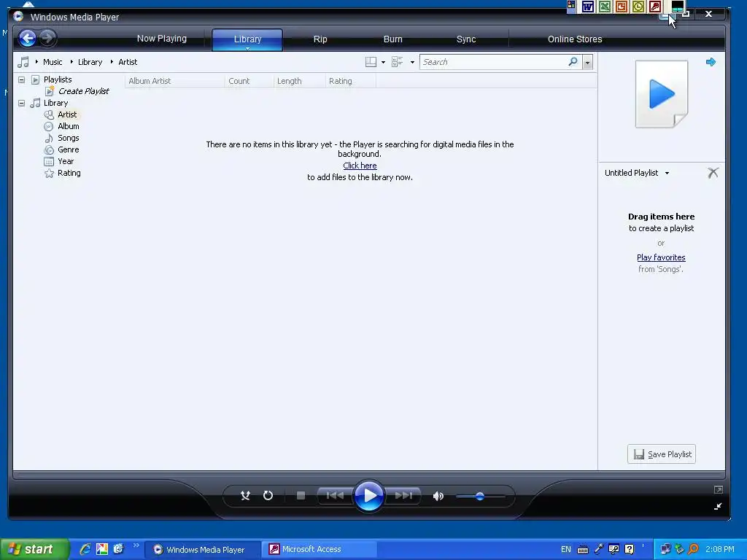Sort by Rating column header

tap(351, 81)
